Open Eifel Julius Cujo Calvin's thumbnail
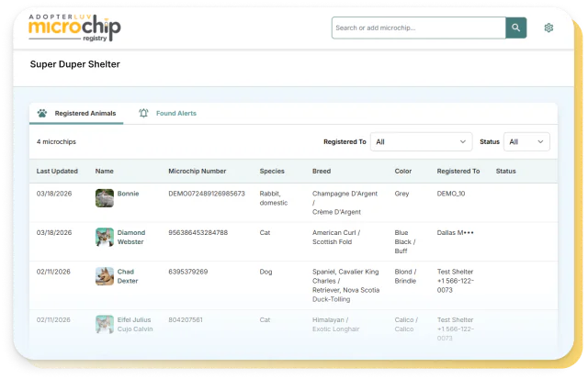Image resolution: width=588 pixels, height=379 pixels. click(x=105, y=324)
